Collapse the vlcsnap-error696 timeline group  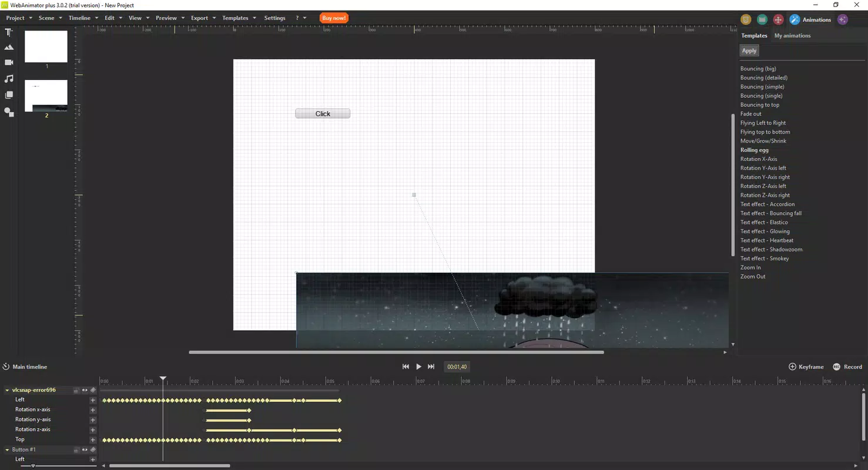(8, 390)
